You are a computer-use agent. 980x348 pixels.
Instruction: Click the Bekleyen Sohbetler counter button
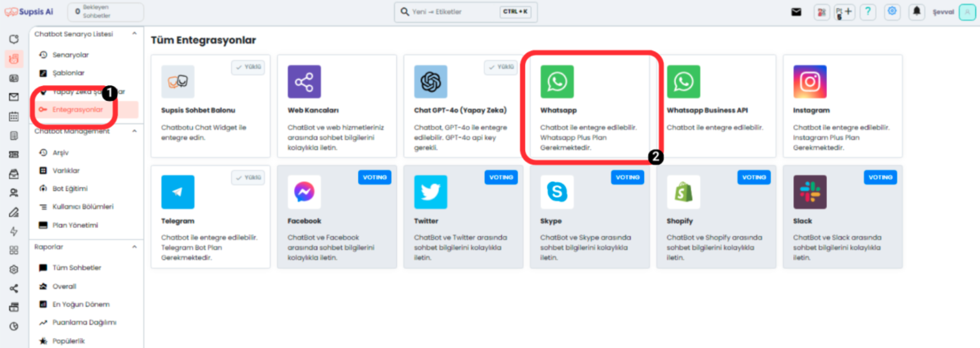105,12
